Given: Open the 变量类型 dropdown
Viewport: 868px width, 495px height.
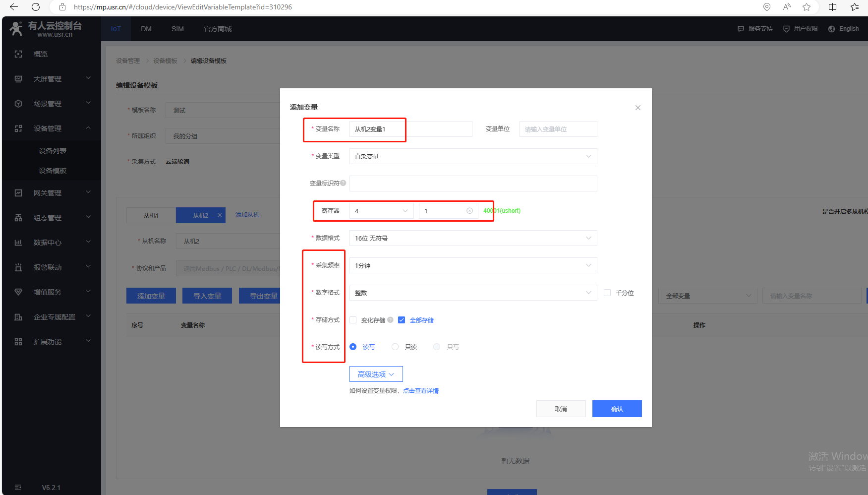Looking at the screenshot, I should click(473, 156).
